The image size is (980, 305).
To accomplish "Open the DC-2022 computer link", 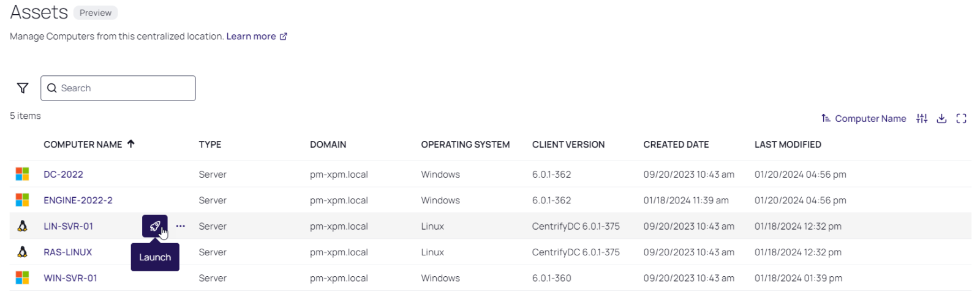I will pos(63,175).
